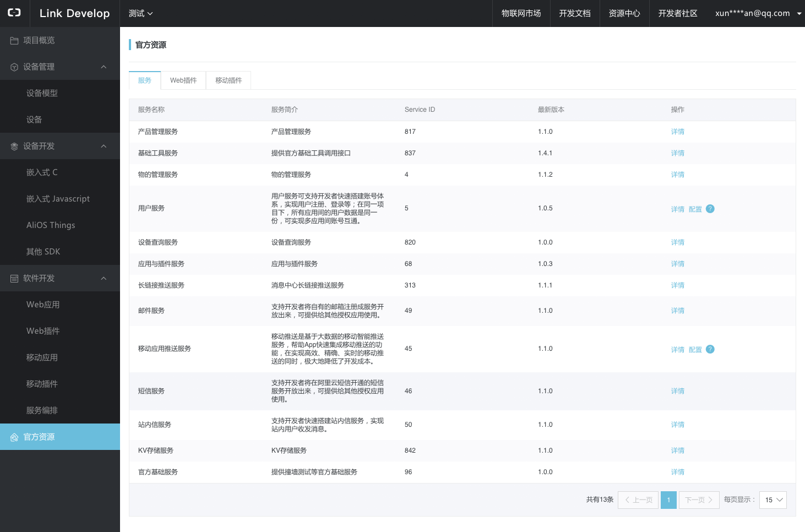Open 其他 SDK in the sidebar
Screen dimensions: 805x532
[60, 252]
